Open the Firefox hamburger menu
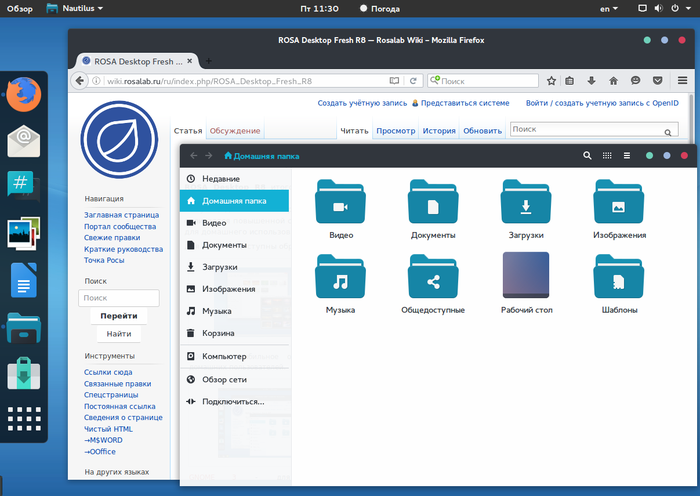This screenshot has height=496, width=700. tap(682, 81)
